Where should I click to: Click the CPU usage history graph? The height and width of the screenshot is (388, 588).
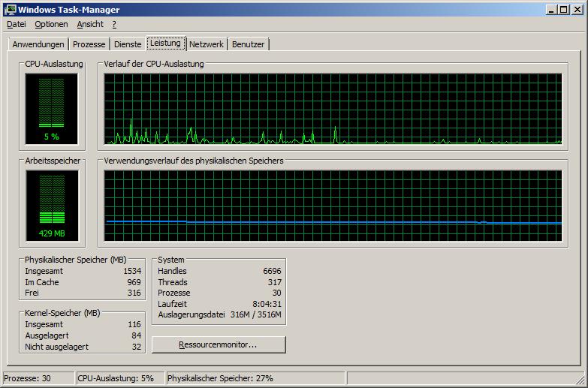click(333, 109)
